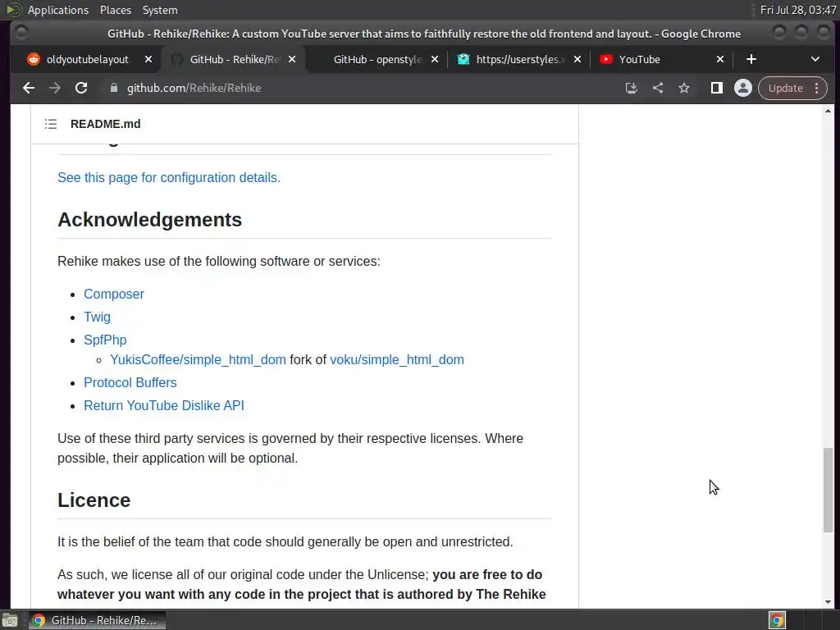The height and width of the screenshot is (630, 840).
Task: Open the Protocol Buffers link
Action: click(130, 382)
